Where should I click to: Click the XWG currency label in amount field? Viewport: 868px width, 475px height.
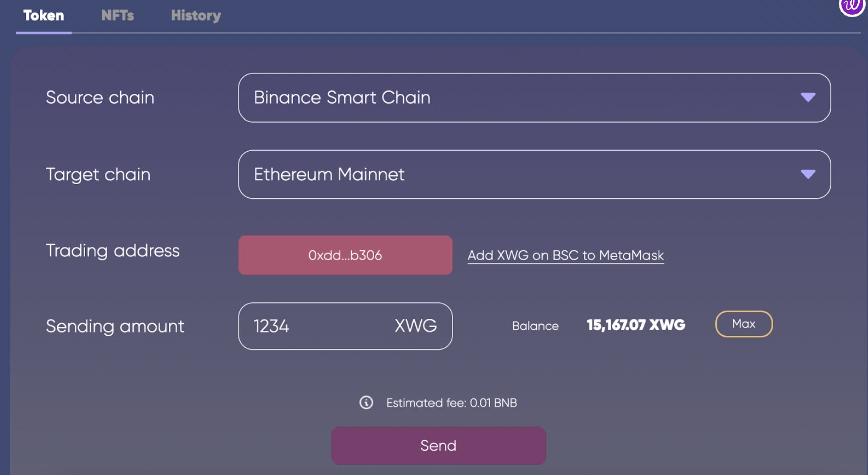pos(415,326)
